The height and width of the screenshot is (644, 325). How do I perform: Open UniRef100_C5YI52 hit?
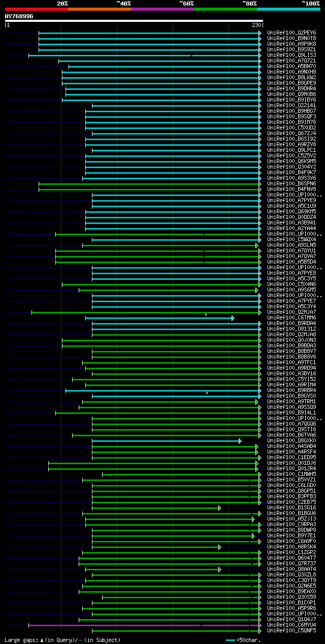291,379
